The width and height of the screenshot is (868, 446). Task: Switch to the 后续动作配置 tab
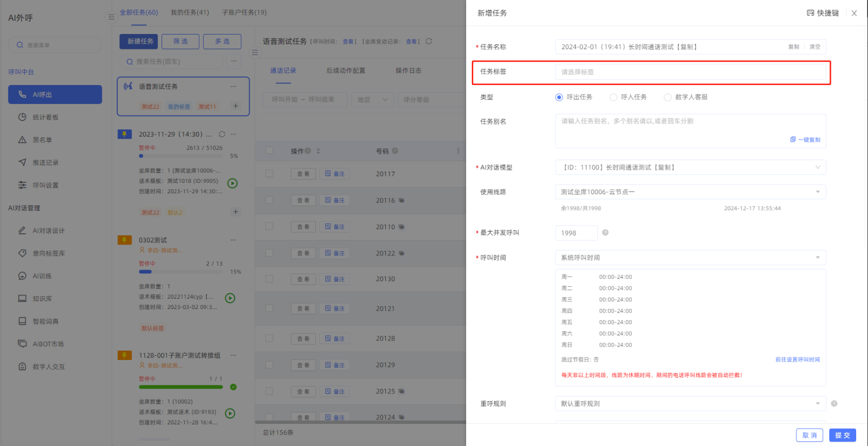(346, 71)
